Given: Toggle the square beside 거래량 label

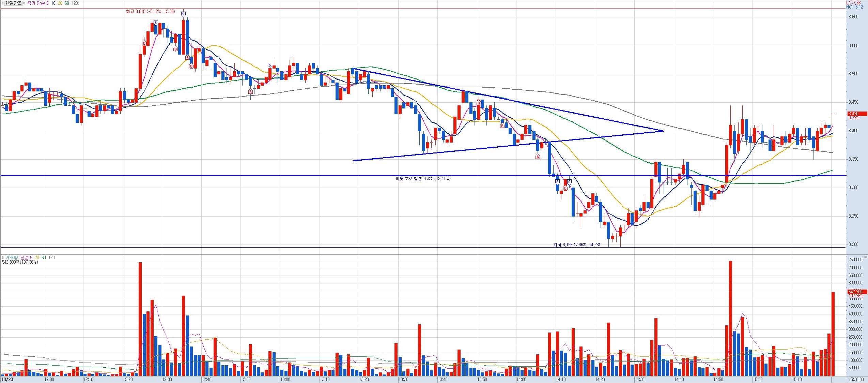Looking at the screenshot, I should [x=3, y=257].
